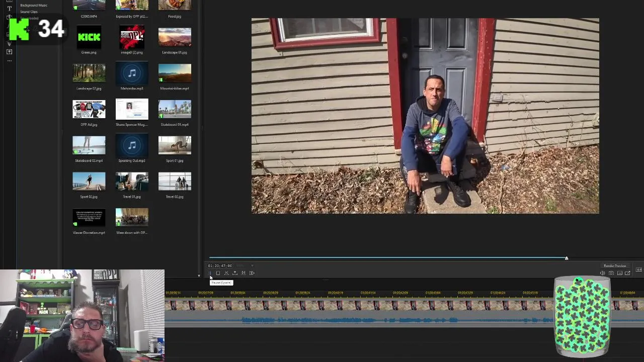
Task: Select the Viewer Discretion.mp4 thumbnail
Action: pos(89,218)
